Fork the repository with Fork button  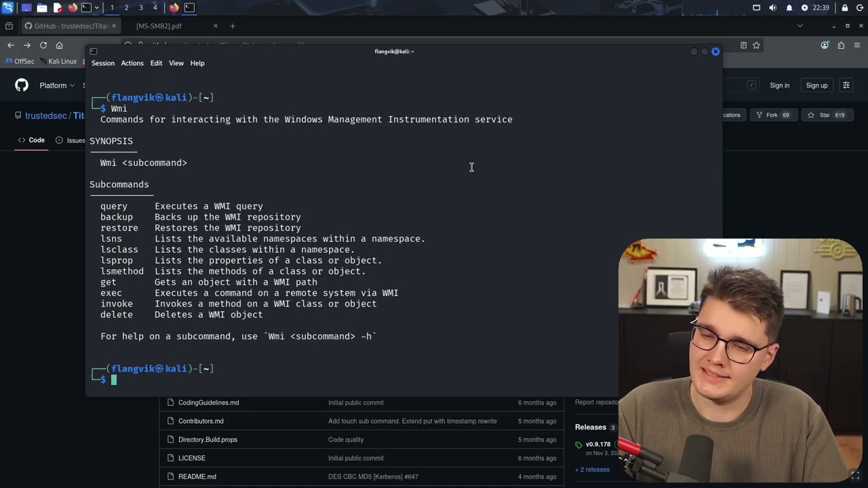(x=774, y=115)
